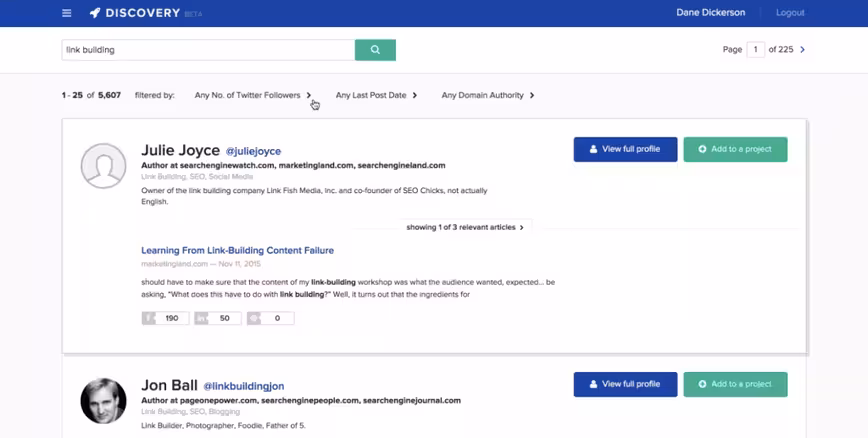View full profile of Julie Joyce

click(x=626, y=150)
